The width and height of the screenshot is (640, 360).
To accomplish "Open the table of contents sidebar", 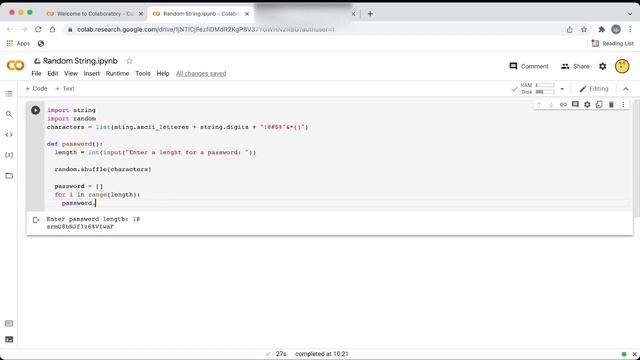I will [x=9, y=94].
